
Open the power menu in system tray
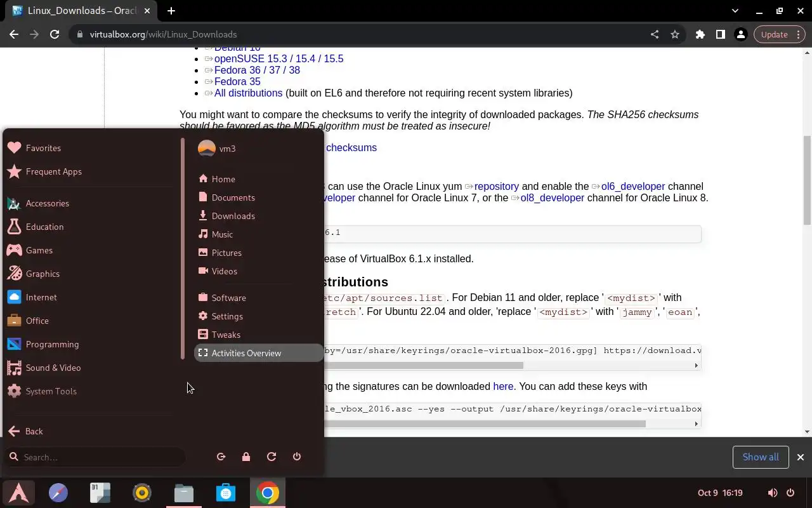tap(790, 493)
